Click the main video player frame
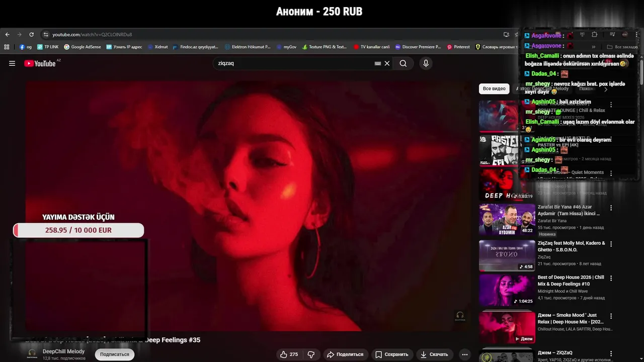 (x=249, y=206)
